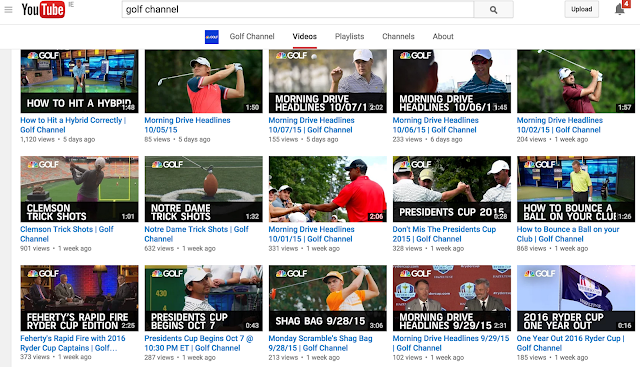Viewport: 640px width, 367px height.
Task: Open How to Hit a Hybrid Correctly link
Action: click(x=73, y=125)
